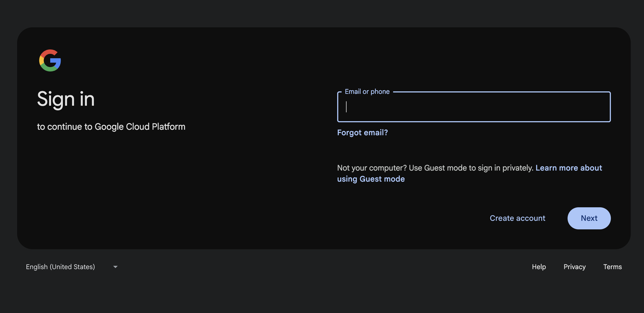Click the Next label inside the blue button

pyautogui.click(x=589, y=218)
